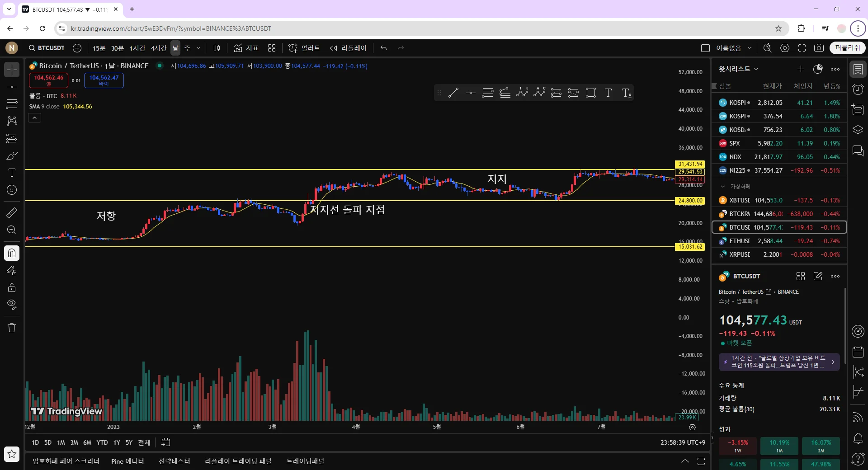Select the 1M date range

pos(61,442)
